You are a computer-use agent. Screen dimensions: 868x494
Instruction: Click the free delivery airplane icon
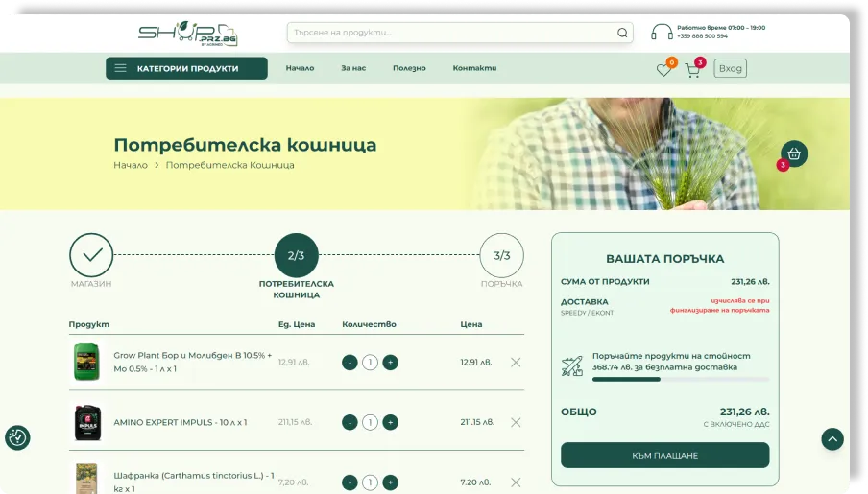pos(572,366)
